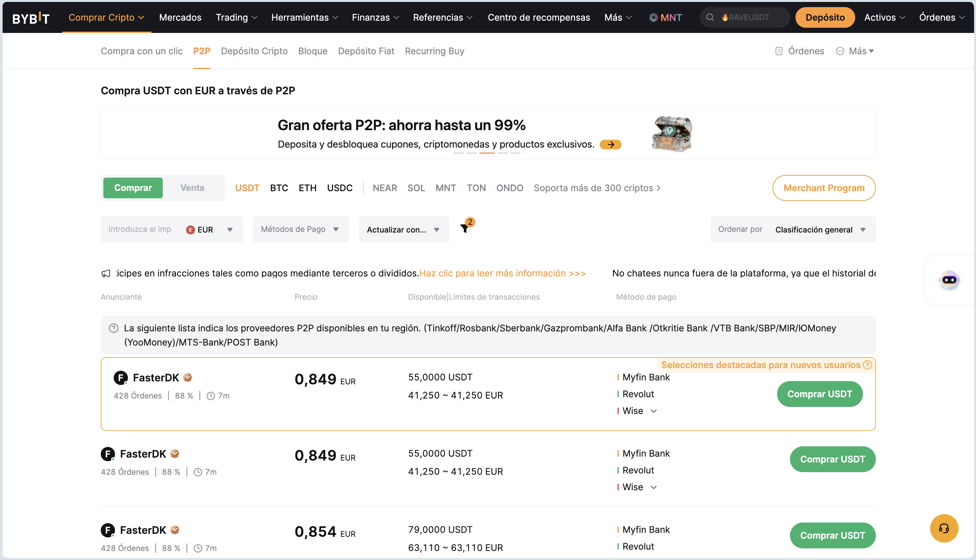
Task: Open the Merchant Program button
Action: point(824,188)
